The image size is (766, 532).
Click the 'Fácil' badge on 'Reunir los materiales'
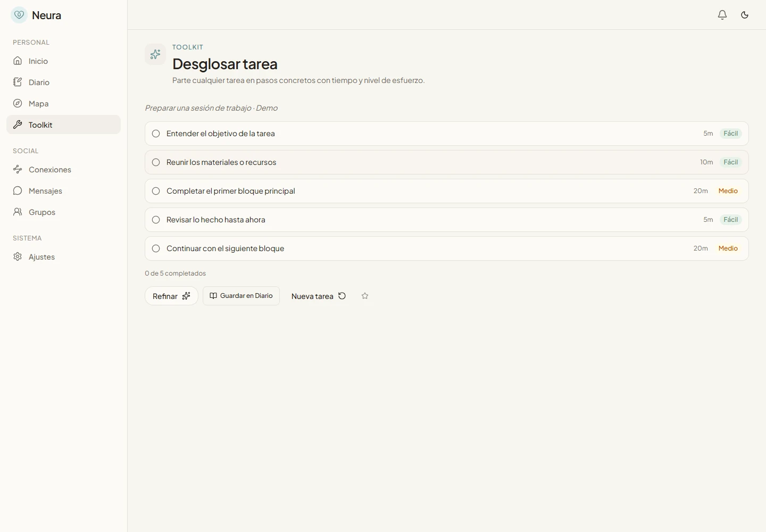point(731,162)
